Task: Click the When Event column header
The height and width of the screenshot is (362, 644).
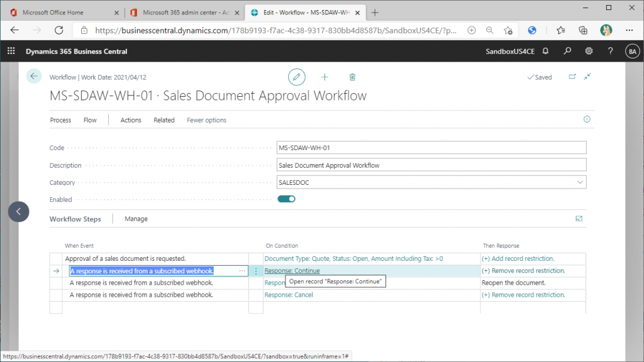Action: (79, 246)
